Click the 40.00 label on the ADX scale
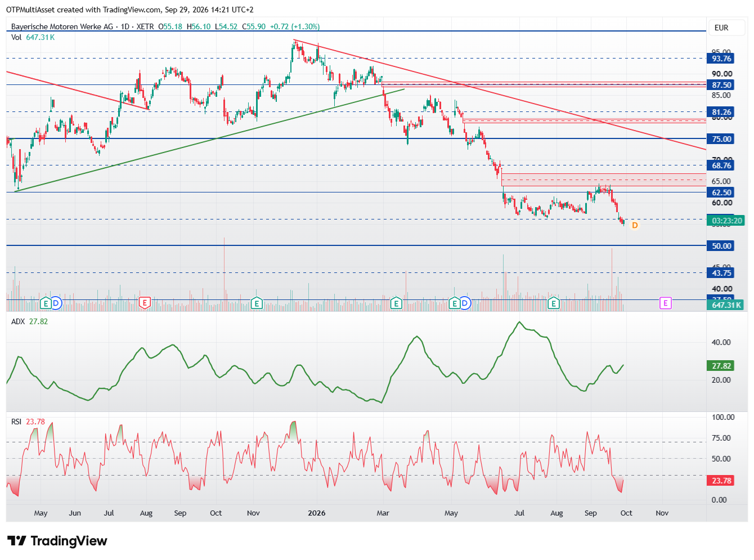 pos(721,342)
